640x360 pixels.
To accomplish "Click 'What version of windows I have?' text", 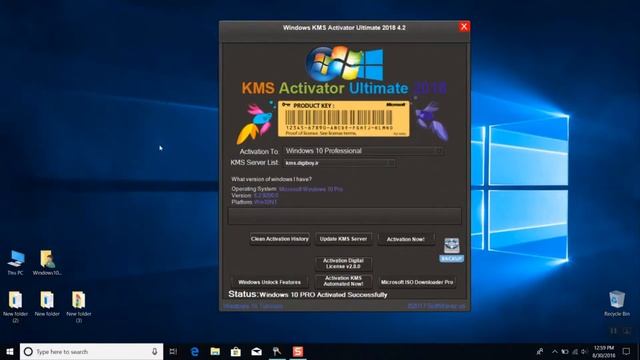I will tap(271, 179).
